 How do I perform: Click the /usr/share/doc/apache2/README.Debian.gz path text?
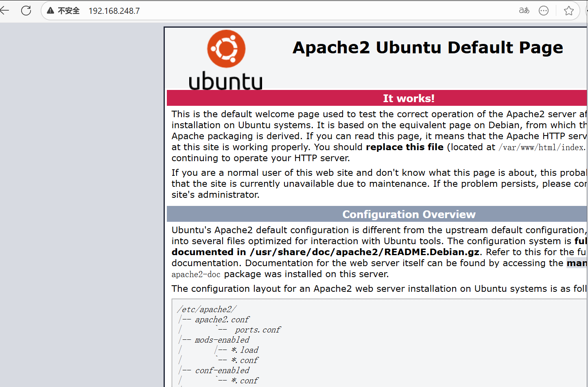click(365, 252)
